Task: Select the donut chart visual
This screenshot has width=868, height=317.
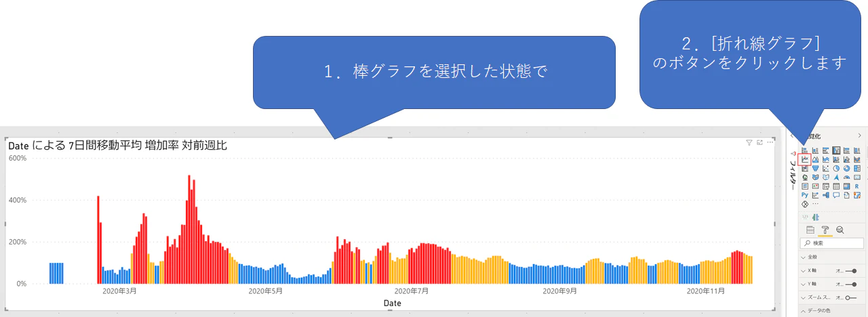Action: pyautogui.click(x=846, y=168)
